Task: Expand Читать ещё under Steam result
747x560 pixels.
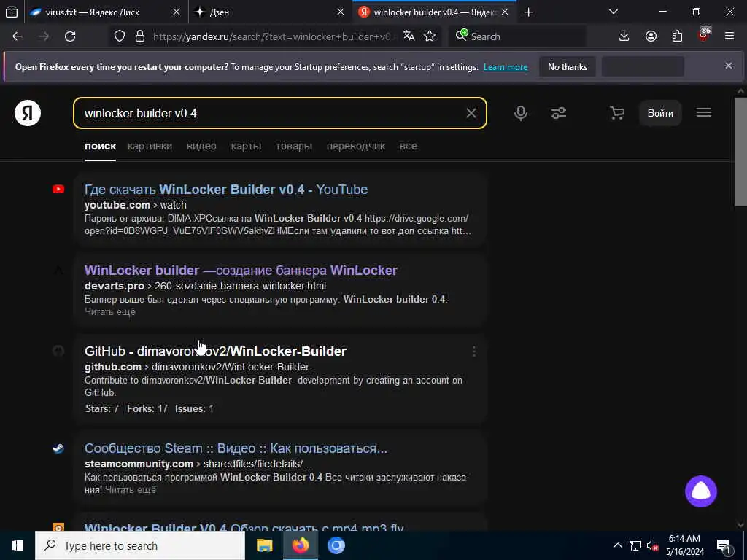Action: click(130, 489)
